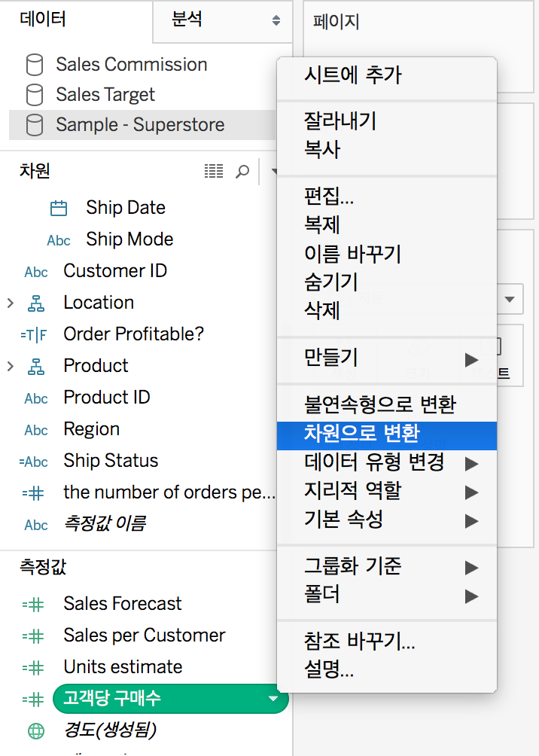The image size is (539, 756).
Task: Click the =# icon beside 고객당 구매수
Action: point(33,699)
